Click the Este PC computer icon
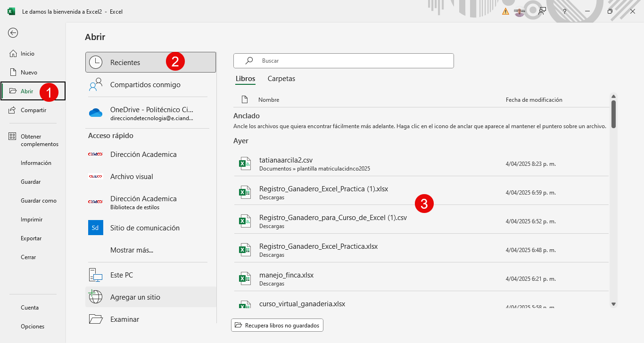 tap(96, 275)
